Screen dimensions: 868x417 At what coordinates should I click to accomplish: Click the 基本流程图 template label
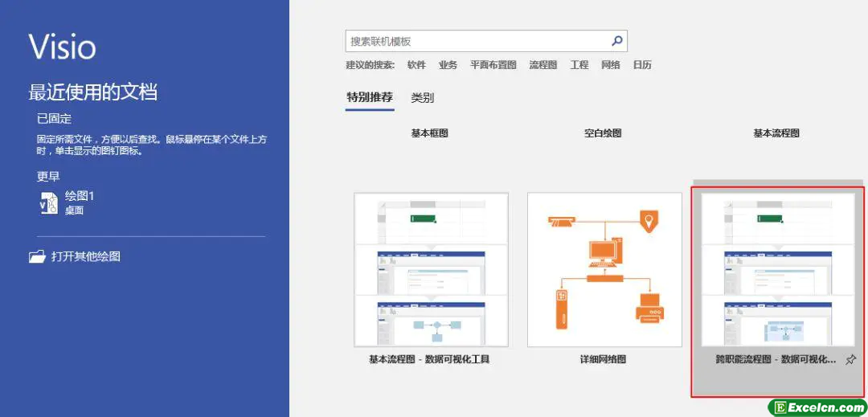click(x=776, y=133)
